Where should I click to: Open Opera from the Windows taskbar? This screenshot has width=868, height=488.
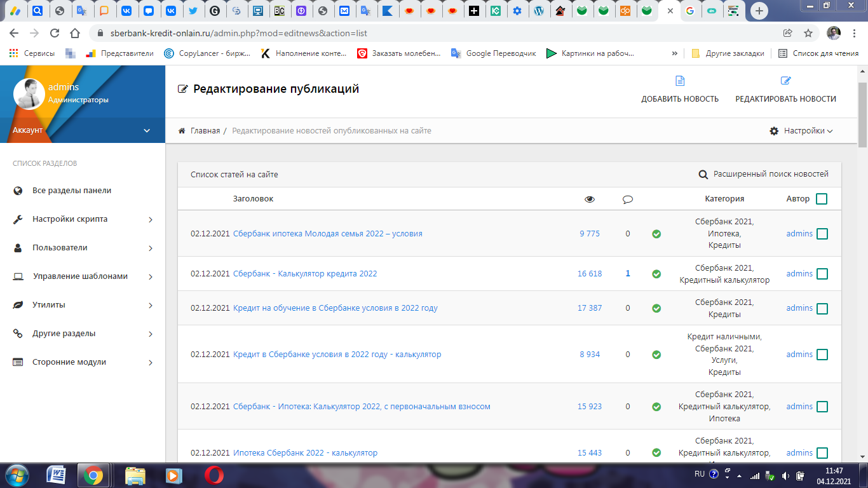point(214,475)
